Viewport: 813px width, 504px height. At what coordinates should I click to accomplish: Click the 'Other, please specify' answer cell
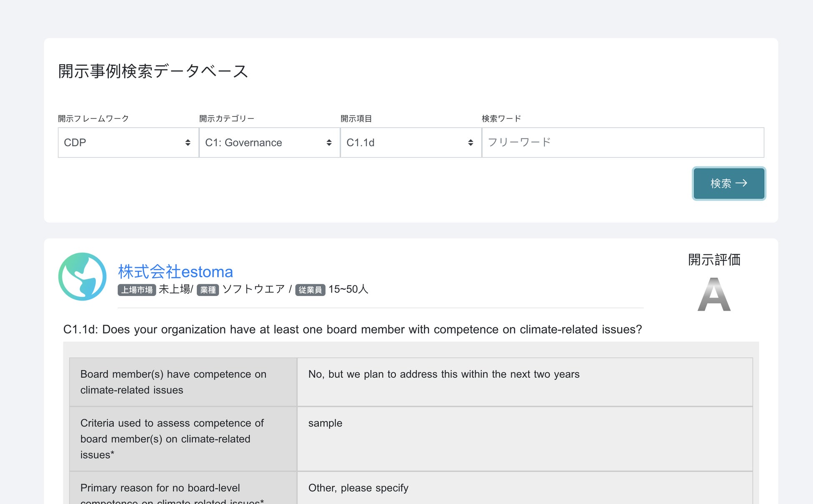358,488
